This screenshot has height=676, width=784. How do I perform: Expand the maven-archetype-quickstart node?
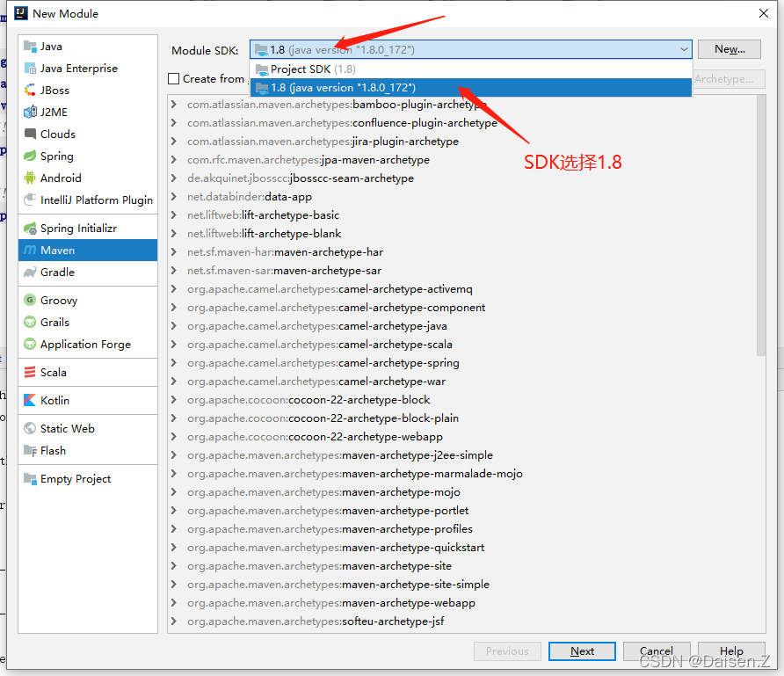(173, 548)
